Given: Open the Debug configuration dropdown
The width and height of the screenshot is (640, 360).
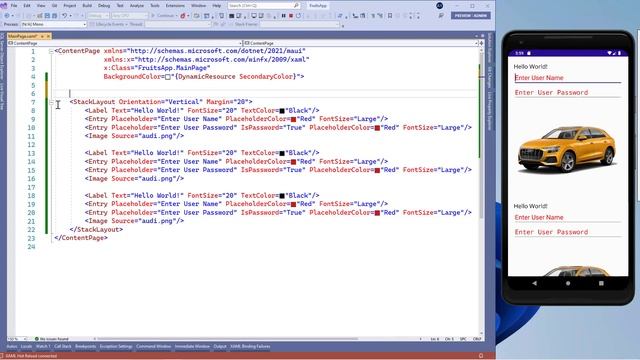Looking at the screenshot, I should coord(98,16).
